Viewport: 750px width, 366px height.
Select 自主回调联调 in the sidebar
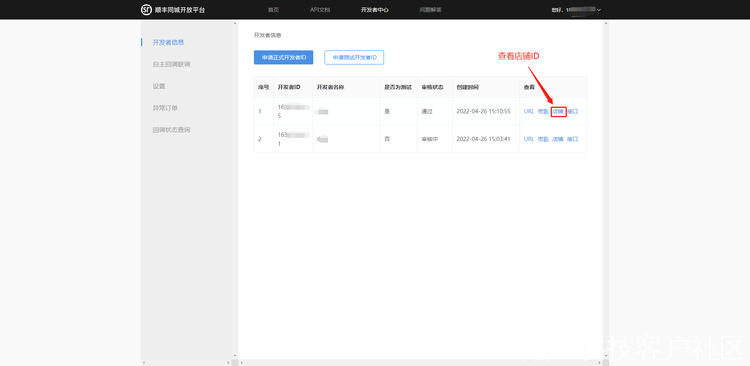[171, 64]
